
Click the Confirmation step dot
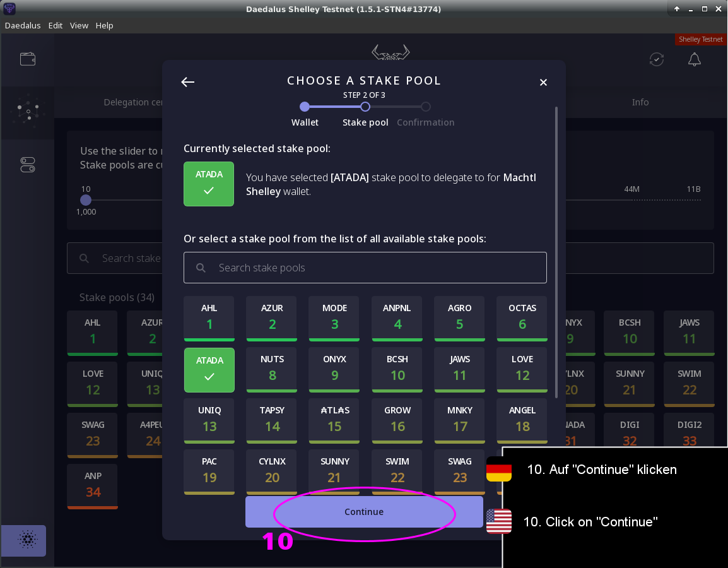(x=426, y=107)
